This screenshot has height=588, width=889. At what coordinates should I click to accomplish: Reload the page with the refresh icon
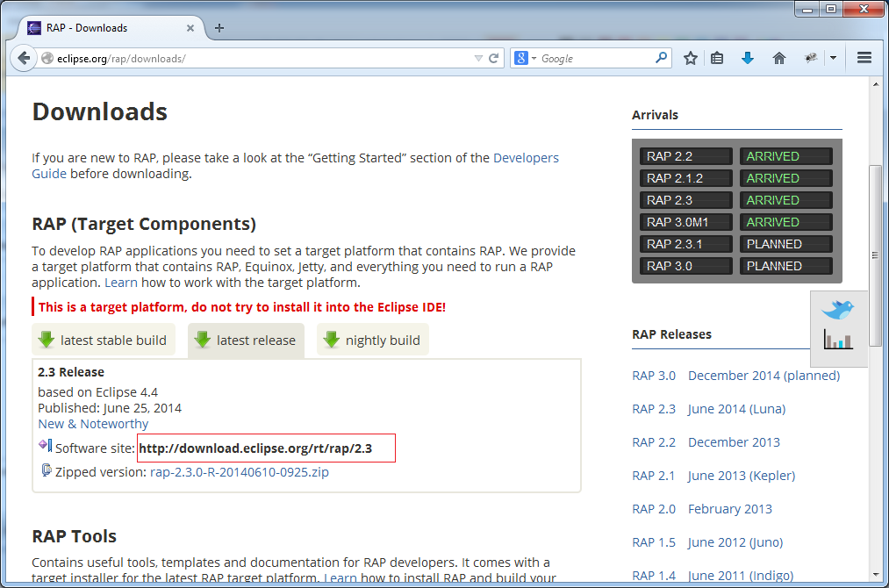click(494, 58)
